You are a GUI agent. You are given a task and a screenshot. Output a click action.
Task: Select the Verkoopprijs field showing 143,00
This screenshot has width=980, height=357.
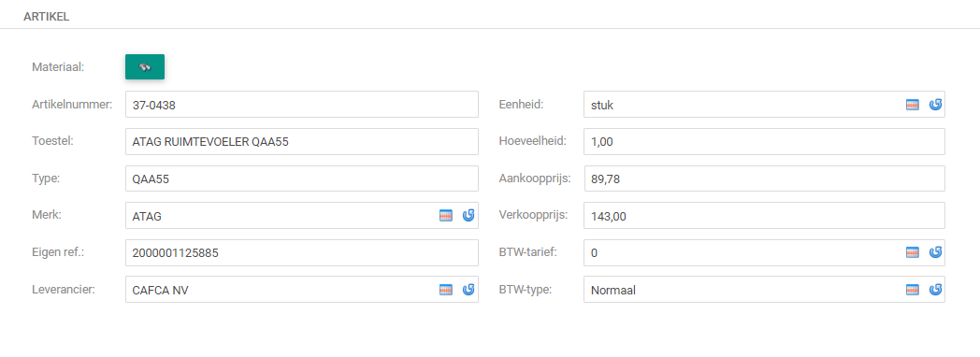(764, 216)
